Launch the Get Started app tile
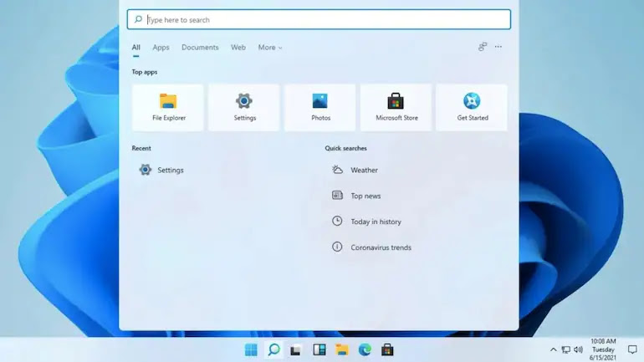 472,108
